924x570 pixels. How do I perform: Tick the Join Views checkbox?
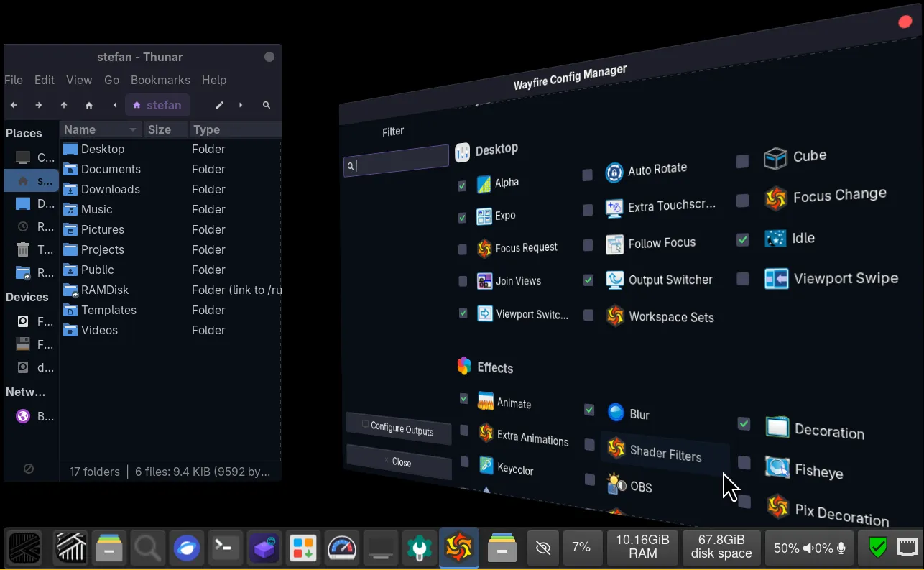pos(462,281)
